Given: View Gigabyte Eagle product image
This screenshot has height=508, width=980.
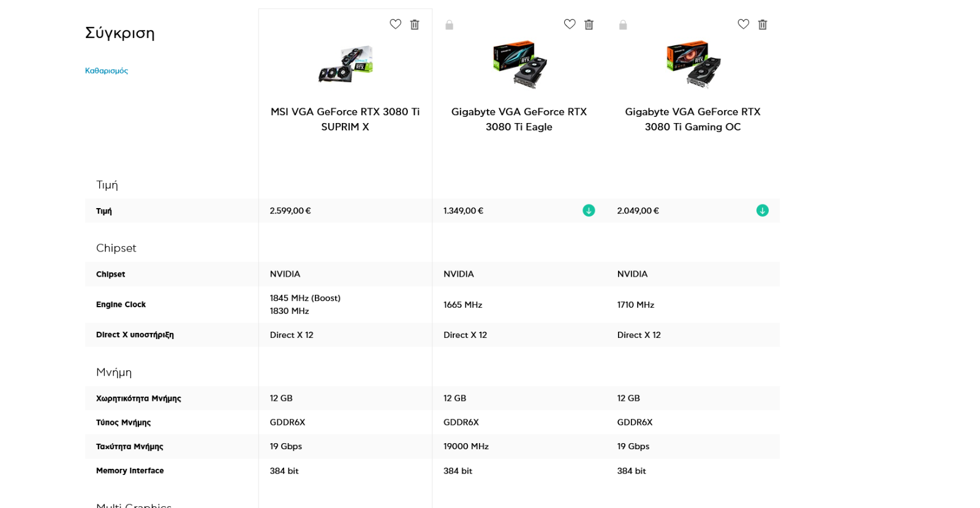Looking at the screenshot, I should point(519,64).
